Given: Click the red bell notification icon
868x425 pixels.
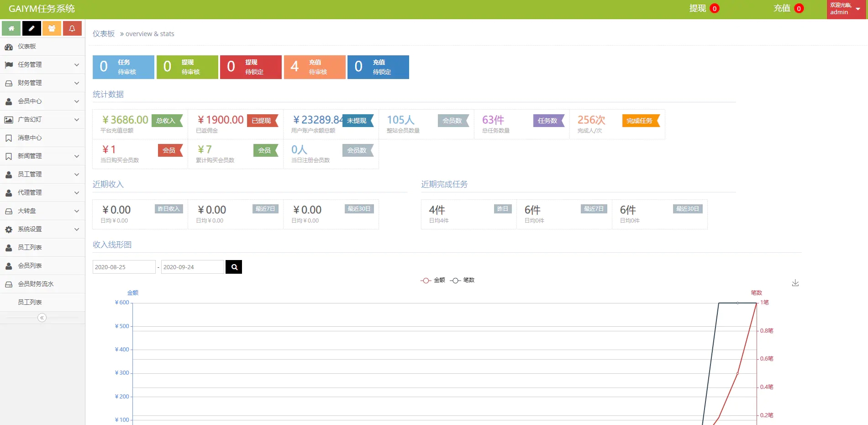Looking at the screenshot, I should (x=72, y=28).
